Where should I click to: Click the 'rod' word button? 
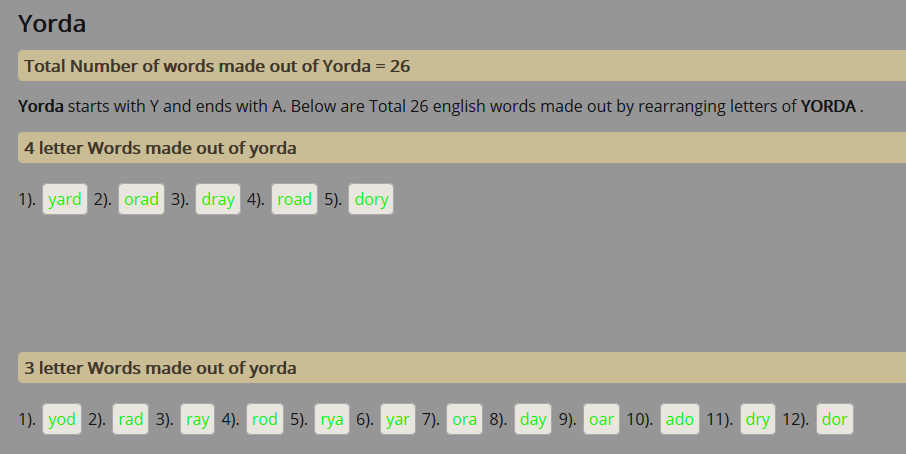tap(265, 419)
